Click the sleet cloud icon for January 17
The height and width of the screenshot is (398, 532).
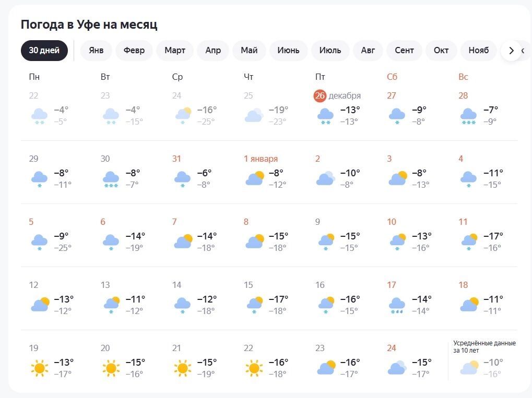pos(397,305)
